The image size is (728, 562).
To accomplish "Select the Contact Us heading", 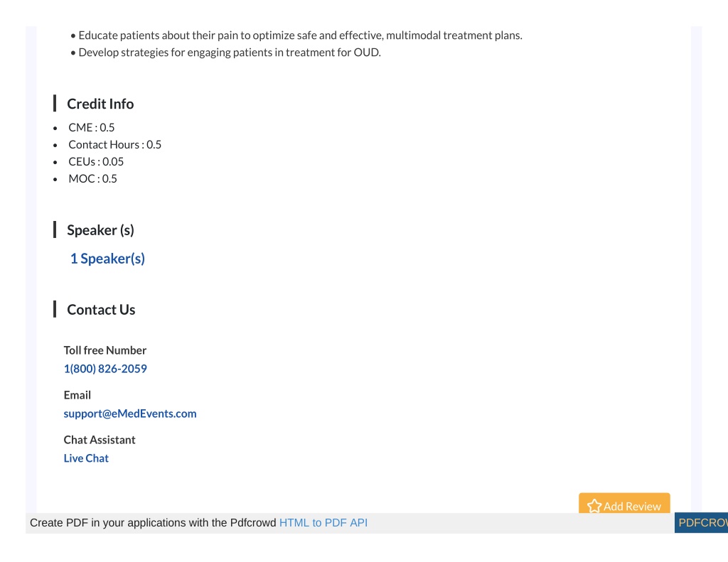I will click(x=101, y=310).
